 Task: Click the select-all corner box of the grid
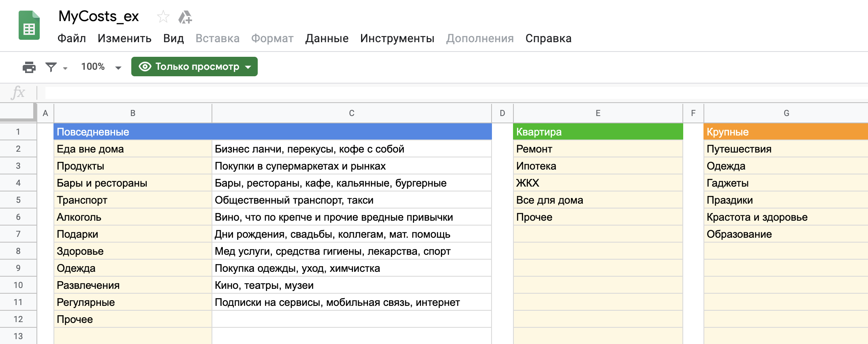[x=18, y=112]
